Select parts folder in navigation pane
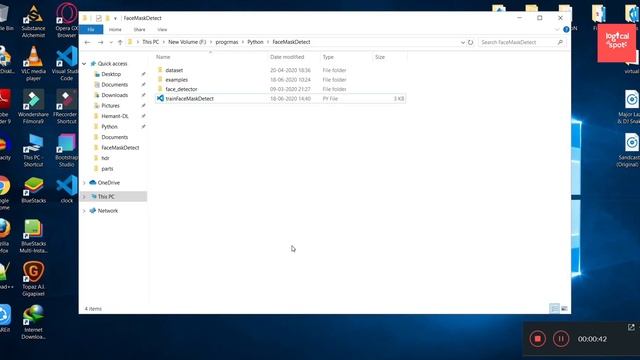The image size is (640, 360). pyautogui.click(x=107, y=169)
